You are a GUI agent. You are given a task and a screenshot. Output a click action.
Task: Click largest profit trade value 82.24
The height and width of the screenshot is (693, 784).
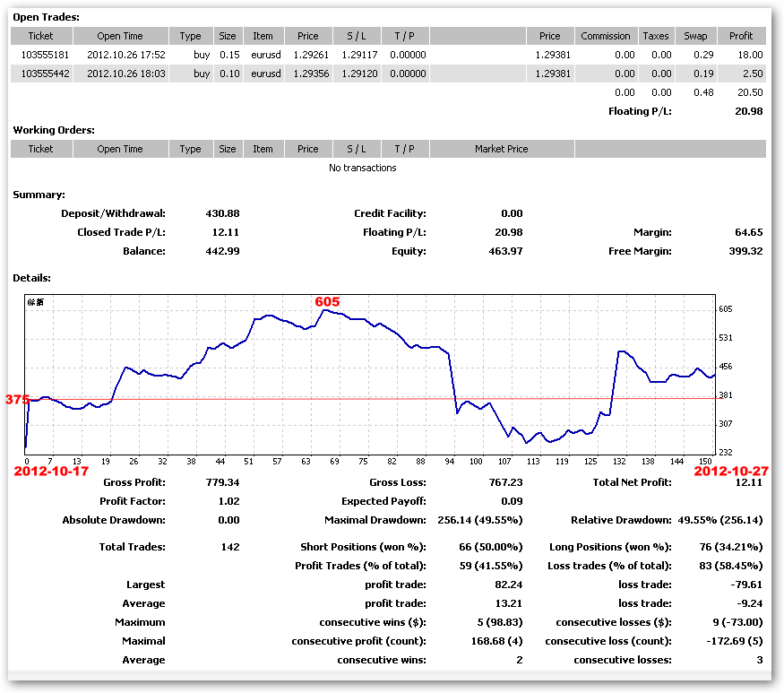click(509, 585)
